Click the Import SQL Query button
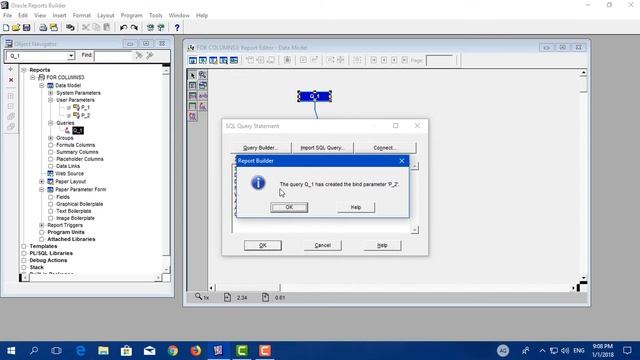 click(322, 148)
